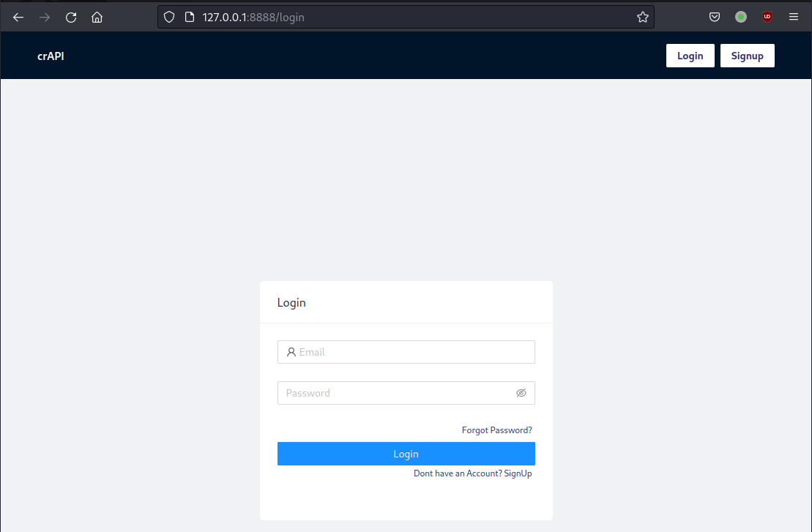Toggle password visibility with the eye icon
The image size is (812, 532).
521,393
